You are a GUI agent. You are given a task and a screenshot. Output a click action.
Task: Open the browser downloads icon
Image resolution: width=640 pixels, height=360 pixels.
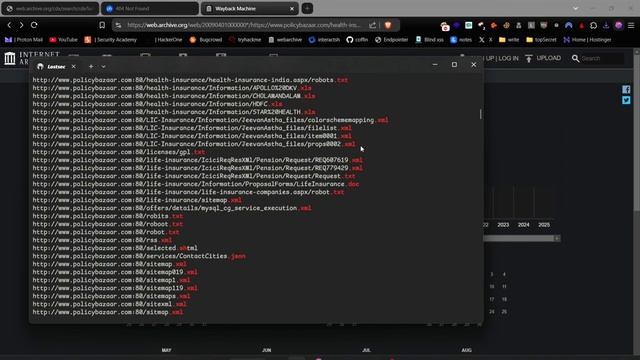click(x=606, y=25)
